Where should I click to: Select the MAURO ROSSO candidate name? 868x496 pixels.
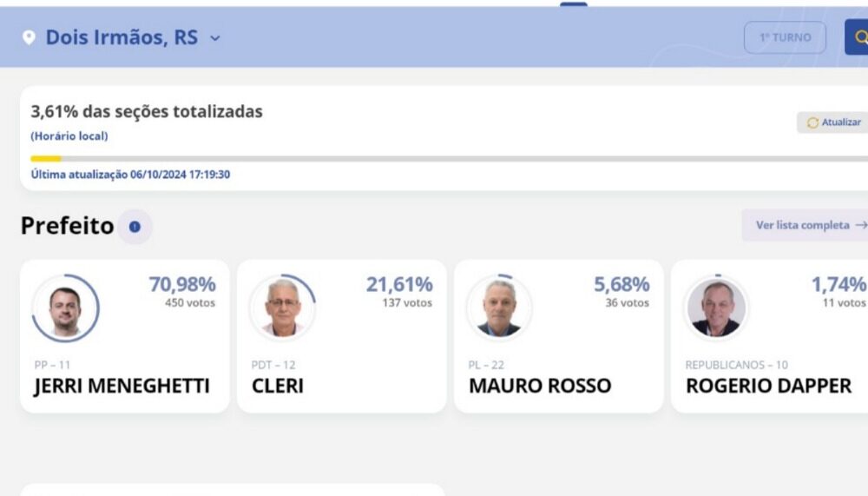[540, 387]
